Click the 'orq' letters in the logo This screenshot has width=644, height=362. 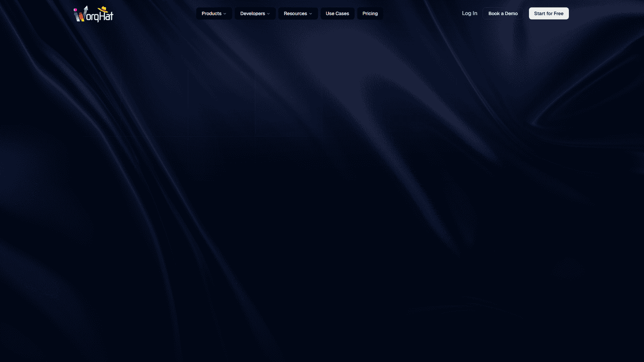point(92,17)
